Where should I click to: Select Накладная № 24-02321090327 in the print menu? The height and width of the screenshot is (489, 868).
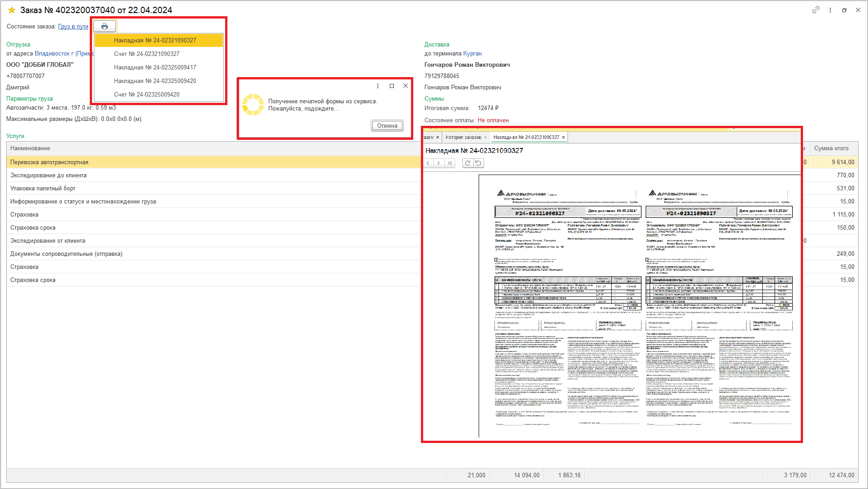click(155, 40)
